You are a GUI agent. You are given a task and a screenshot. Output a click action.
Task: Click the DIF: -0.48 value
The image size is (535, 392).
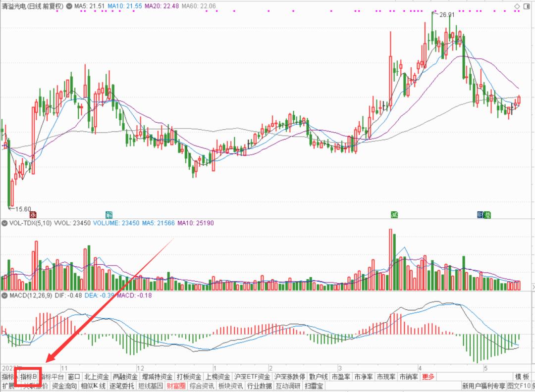68,295
